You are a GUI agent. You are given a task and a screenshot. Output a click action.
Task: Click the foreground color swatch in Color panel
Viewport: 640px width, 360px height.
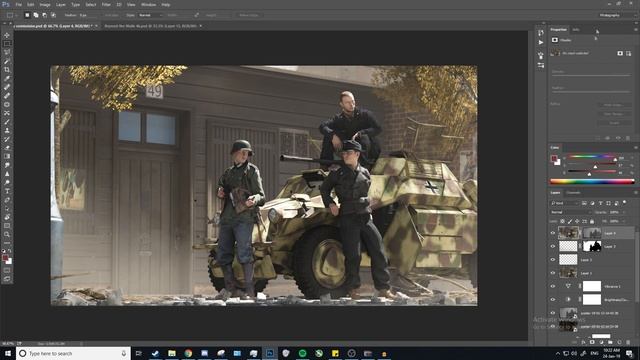click(554, 158)
